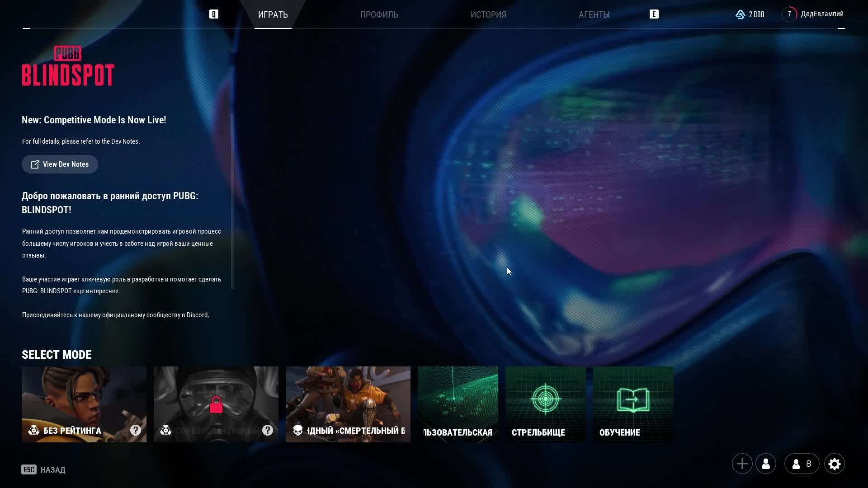The image size is (868, 488).
Task: Select the Обучение mode card
Action: (633, 404)
